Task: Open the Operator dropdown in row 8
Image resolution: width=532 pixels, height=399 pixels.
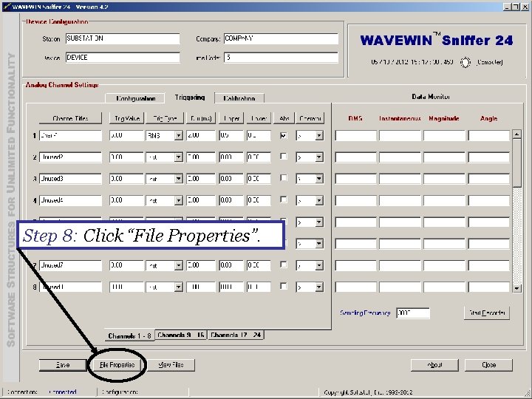Action: point(319,287)
